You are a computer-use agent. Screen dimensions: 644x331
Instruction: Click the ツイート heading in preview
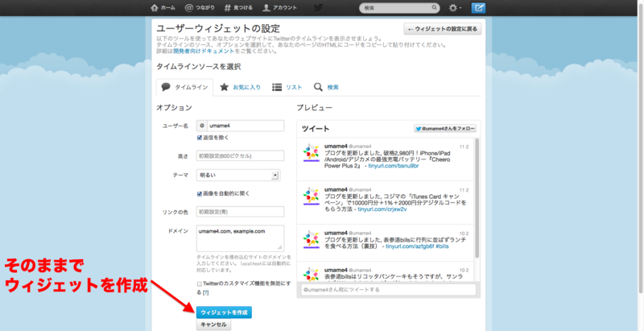[316, 129]
